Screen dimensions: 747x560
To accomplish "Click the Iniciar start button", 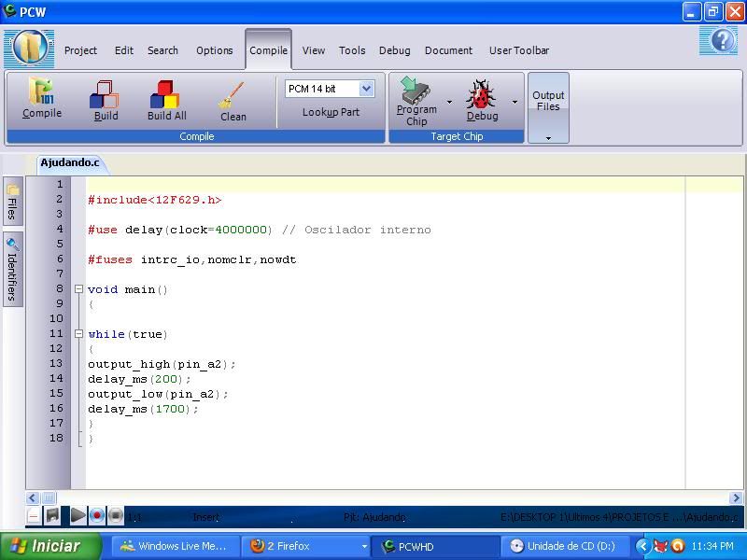I will 50,546.
